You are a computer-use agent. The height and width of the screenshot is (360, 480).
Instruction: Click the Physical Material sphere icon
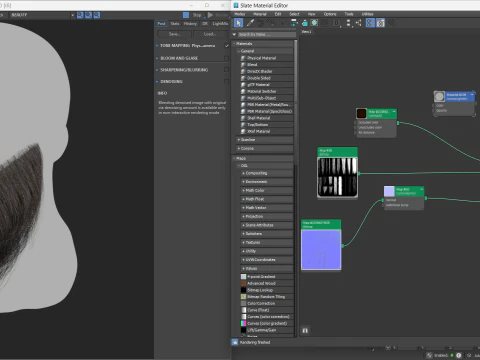(243, 58)
